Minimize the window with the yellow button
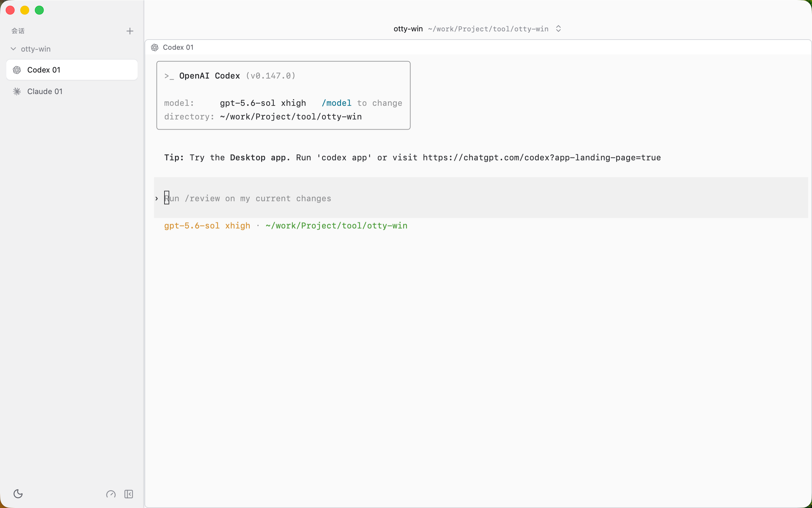The width and height of the screenshot is (812, 508). [x=25, y=10]
